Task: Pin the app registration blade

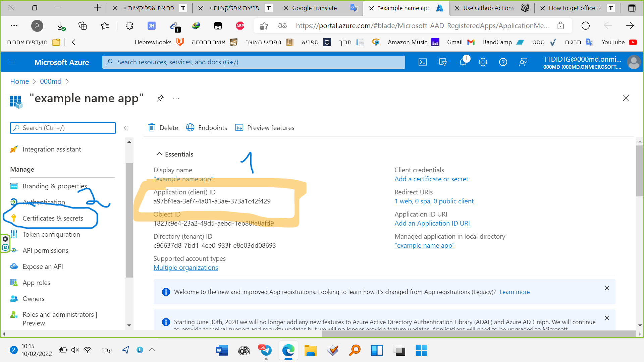Action: coord(160,98)
